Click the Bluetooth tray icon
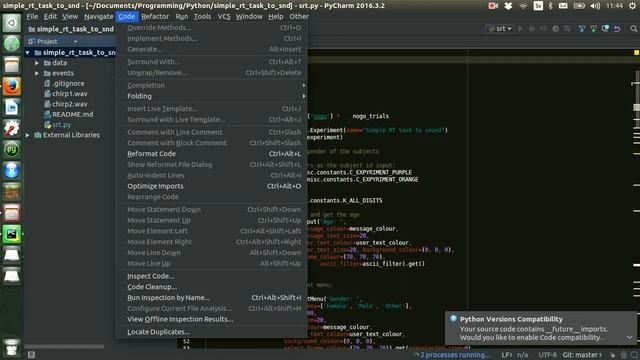The image size is (640, 360). [550, 6]
